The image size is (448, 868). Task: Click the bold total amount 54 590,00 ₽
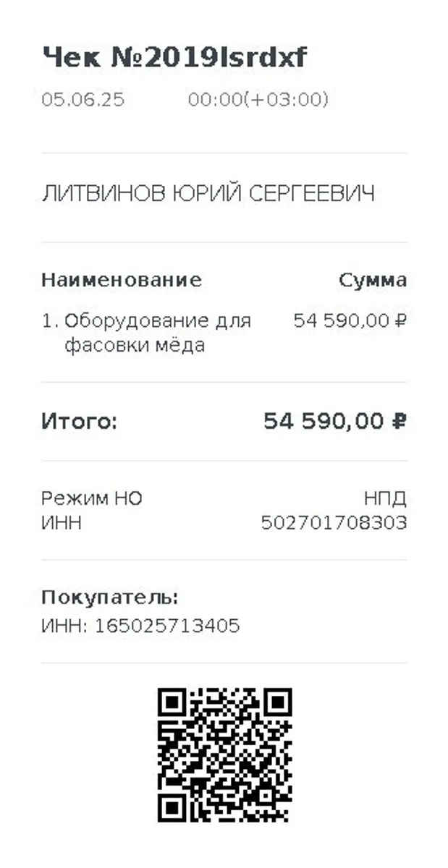point(334,421)
